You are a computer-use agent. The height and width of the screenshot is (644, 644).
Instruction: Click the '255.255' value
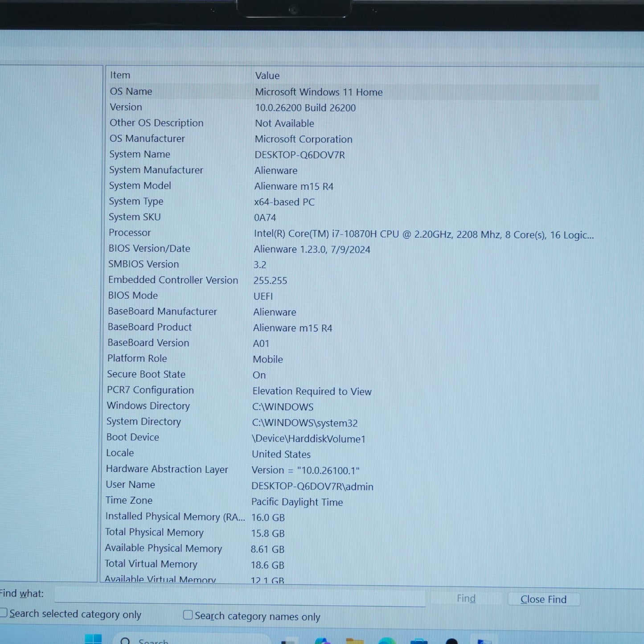click(270, 281)
